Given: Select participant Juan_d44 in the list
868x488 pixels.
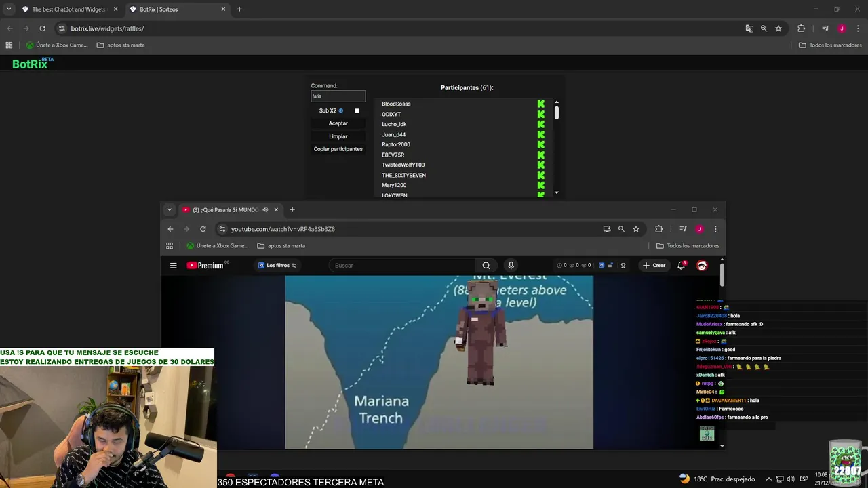Looking at the screenshot, I should 393,134.
